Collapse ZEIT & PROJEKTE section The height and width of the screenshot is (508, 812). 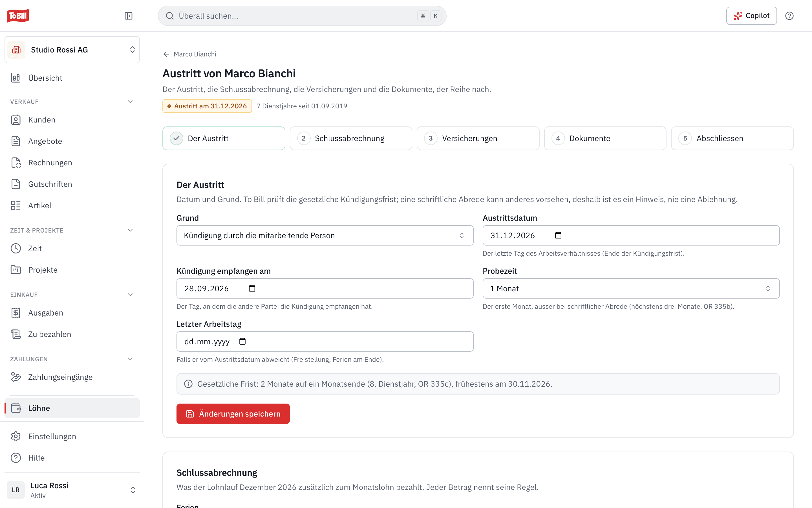[x=130, y=230]
